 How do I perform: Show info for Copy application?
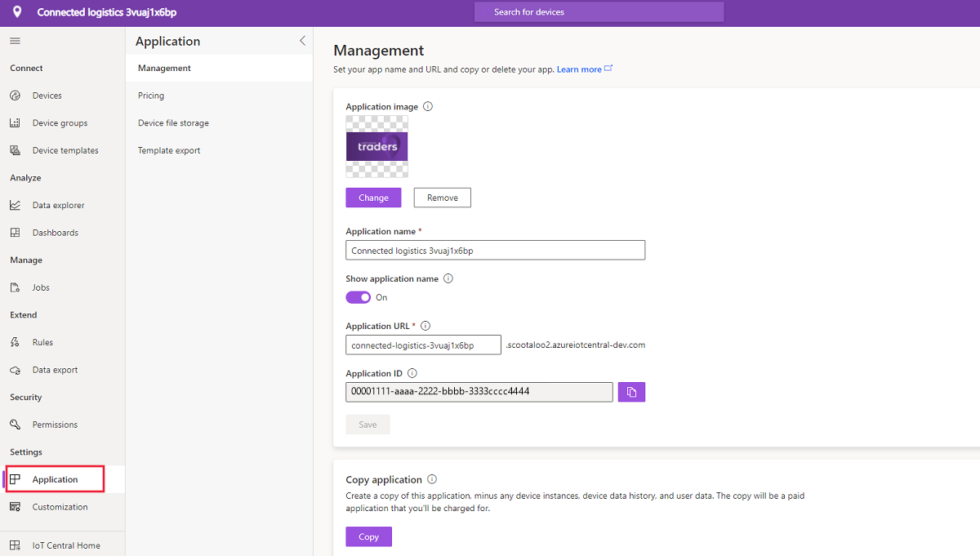432,479
